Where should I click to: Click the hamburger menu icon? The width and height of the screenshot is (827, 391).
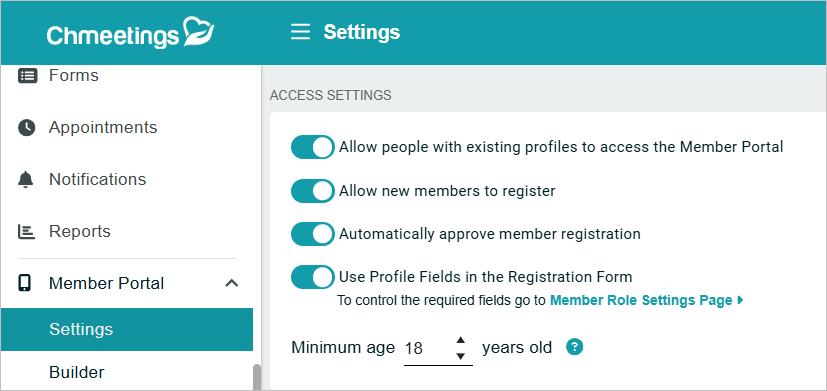pyautogui.click(x=300, y=32)
